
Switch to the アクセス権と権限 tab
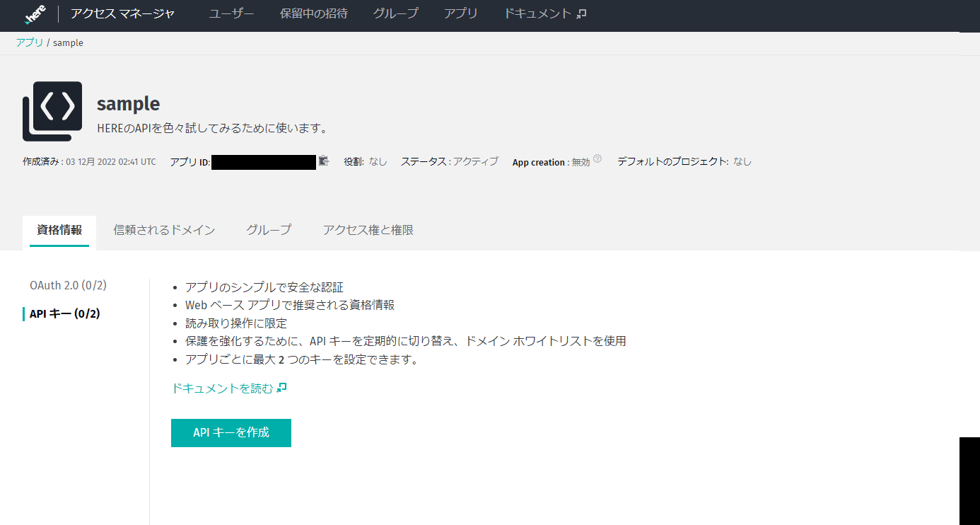pos(368,230)
